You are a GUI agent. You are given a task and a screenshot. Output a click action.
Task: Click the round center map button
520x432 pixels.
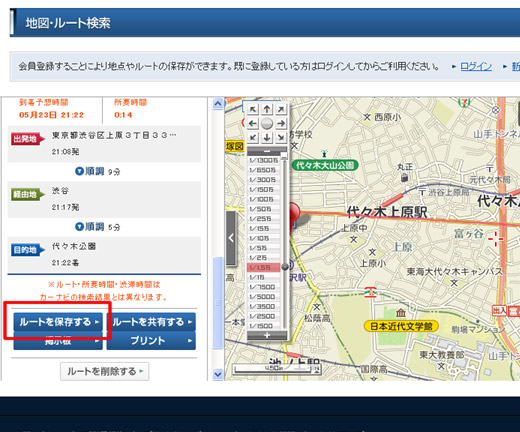[267, 123]
